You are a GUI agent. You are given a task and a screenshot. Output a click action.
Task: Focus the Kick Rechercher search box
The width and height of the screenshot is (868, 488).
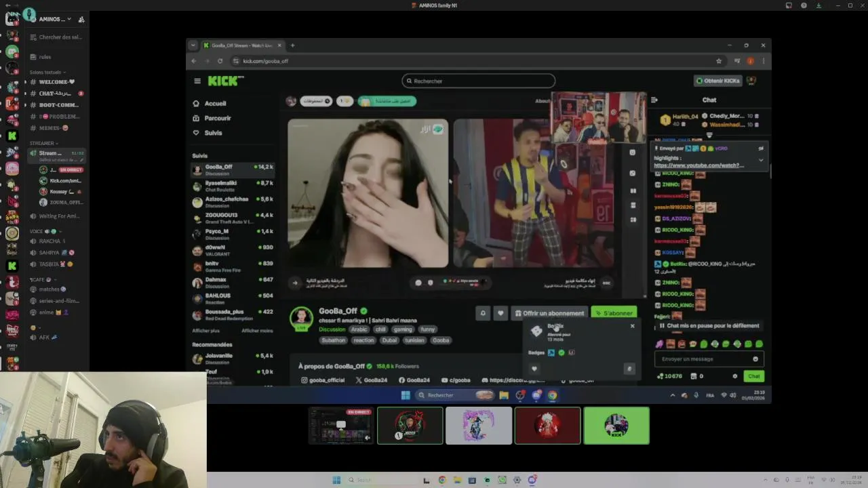click(478, 81)
